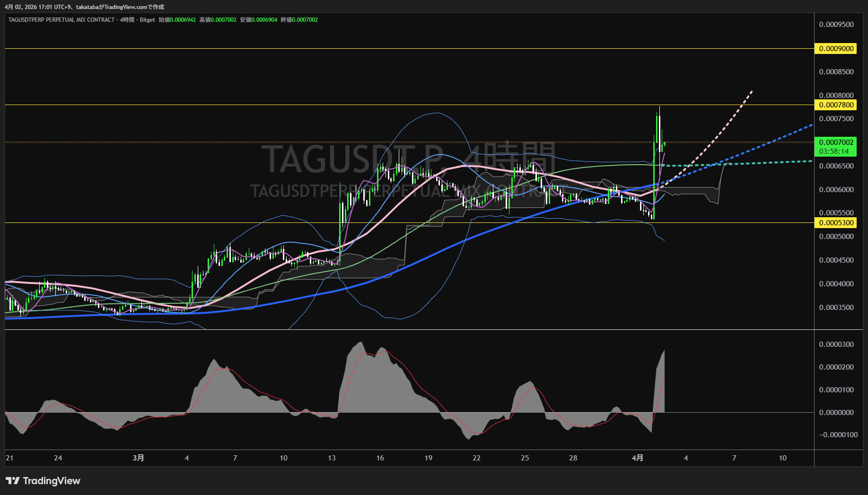This screenshot has height=495, width=868.
Task: Click the yellow 0.0009000 price label
Action: tap(836, 49)
